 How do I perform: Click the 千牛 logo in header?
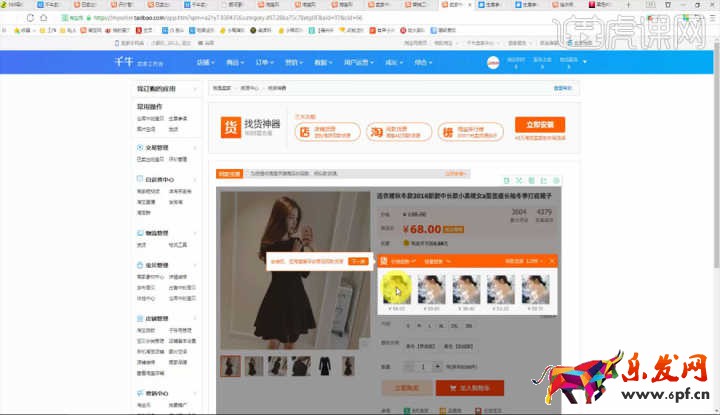point(122,63)
